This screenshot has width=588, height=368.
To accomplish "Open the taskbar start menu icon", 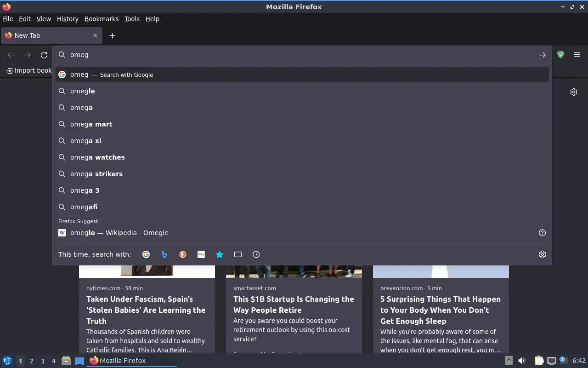I will [7, 361].
